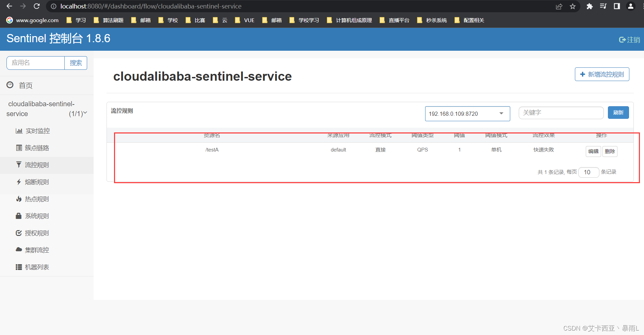Screen dimensions: 644x335
Task: Click the 系统规则 lock icon
Action: 19,216
